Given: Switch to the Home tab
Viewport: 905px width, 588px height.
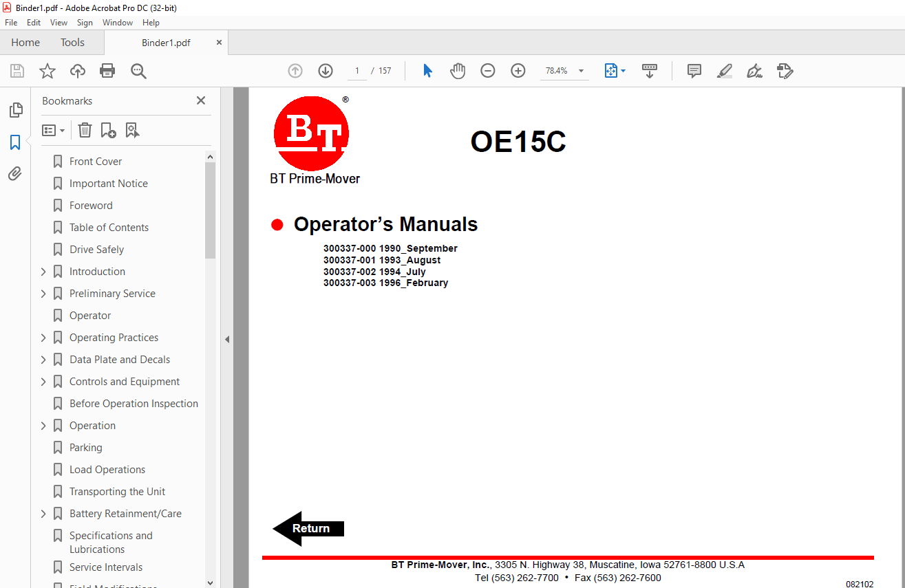Looking at the screenshot, I should click(x=25, y=43).
